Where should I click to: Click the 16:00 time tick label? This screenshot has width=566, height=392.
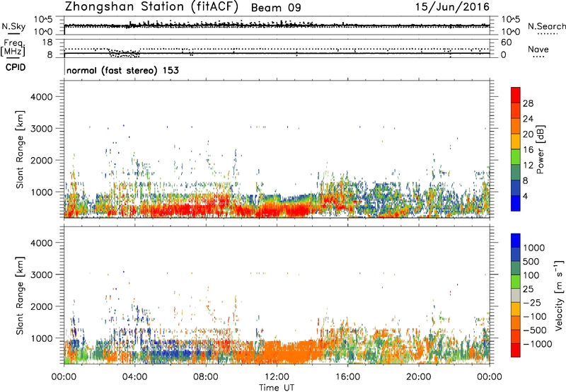(x=347, y=377)
